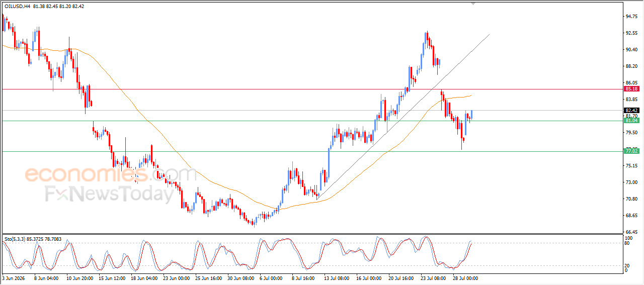
Task: Click the 8 Jul 16:00 time label
Action: pyautogui.click(x=303, y=277)
